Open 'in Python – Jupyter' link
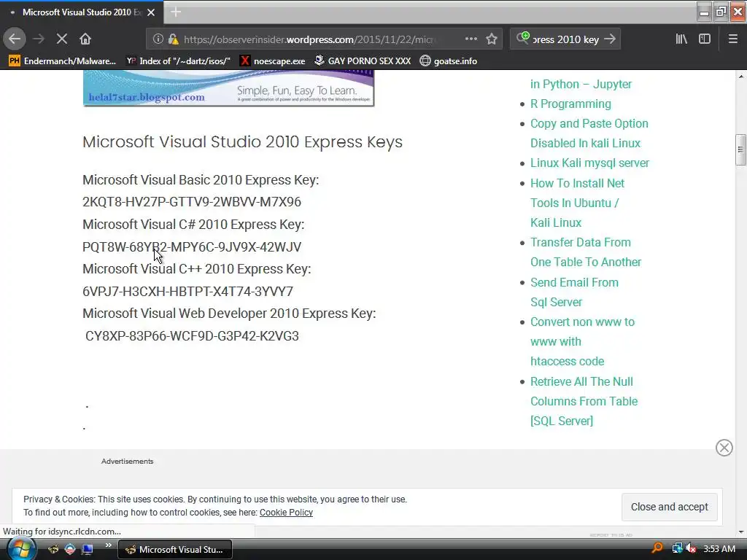The height and width of the screenshot is (560, 747). (x=581, y=85)
